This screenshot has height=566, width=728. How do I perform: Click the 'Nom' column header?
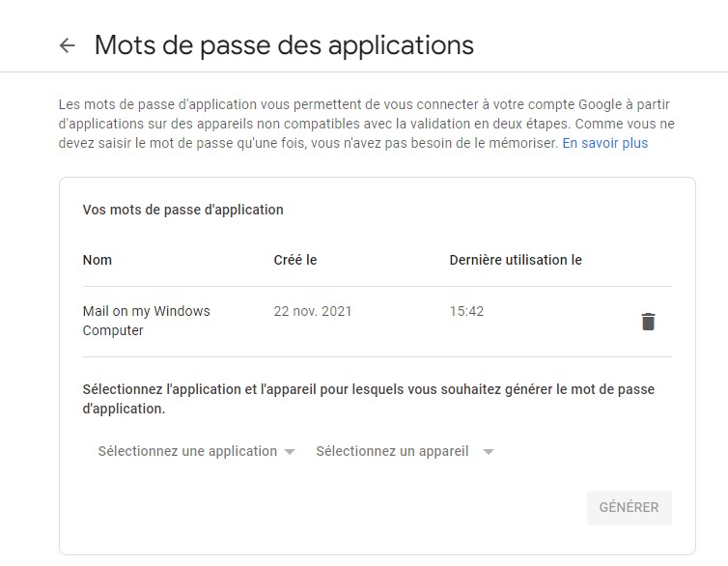point(98,260)
